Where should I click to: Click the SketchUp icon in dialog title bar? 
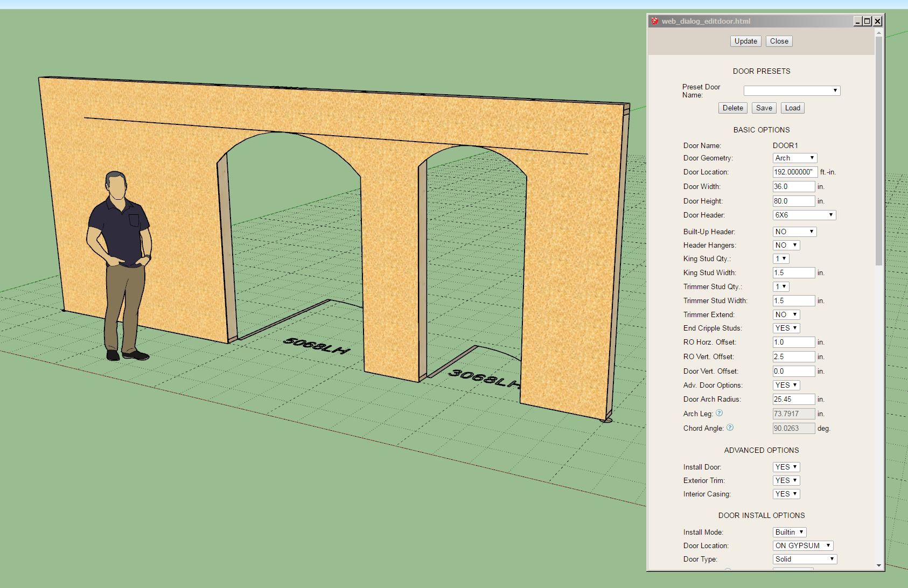[655, 22]
